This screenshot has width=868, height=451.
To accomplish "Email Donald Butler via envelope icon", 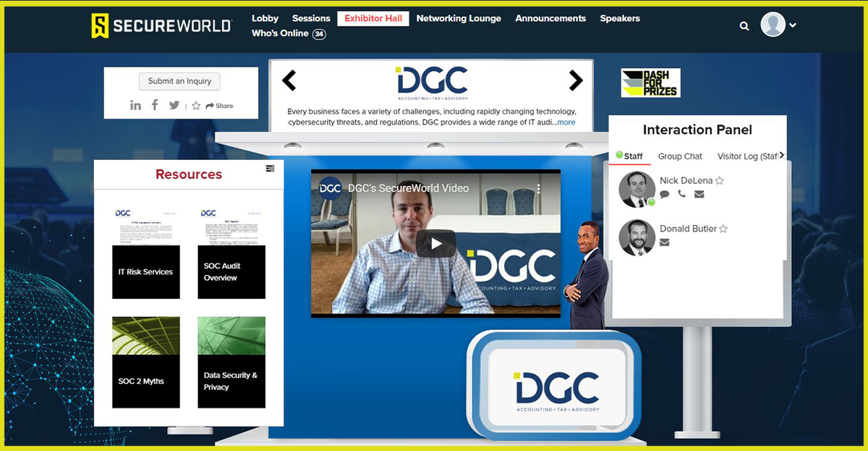I will point(665,243).
